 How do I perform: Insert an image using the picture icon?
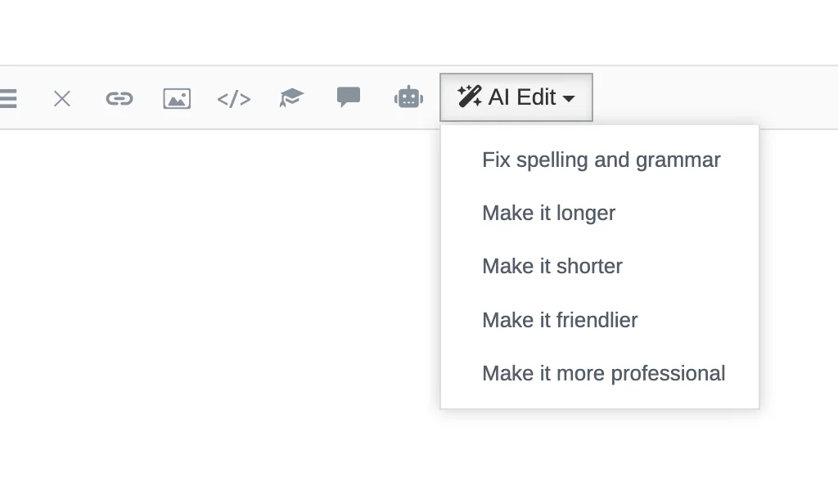(177, 99)
